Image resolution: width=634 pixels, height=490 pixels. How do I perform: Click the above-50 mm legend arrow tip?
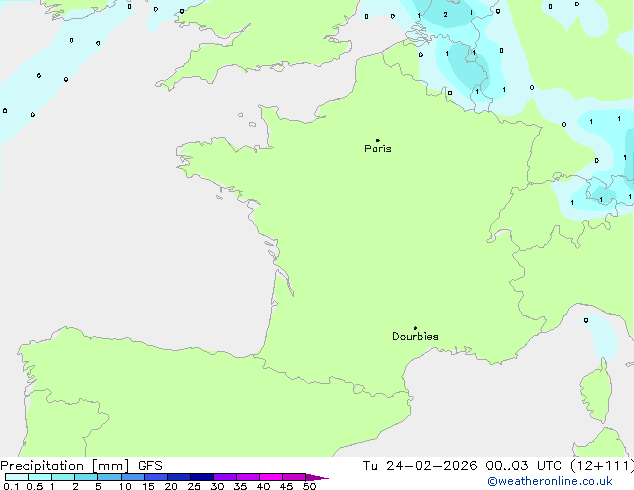[x=317, y=477]
